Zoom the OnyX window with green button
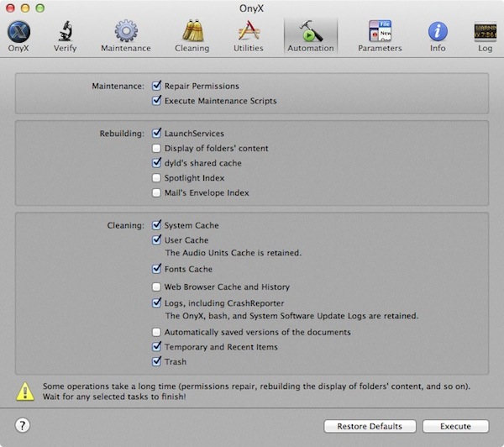 (x=39, y=8)
